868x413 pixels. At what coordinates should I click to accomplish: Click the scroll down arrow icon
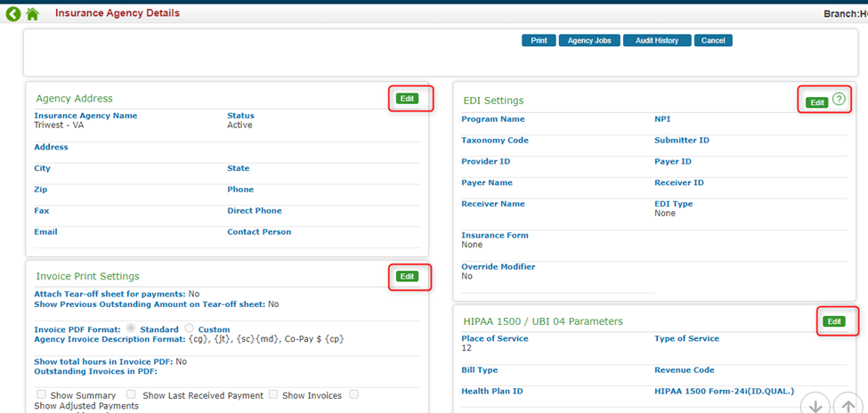(x=814, y=405)
